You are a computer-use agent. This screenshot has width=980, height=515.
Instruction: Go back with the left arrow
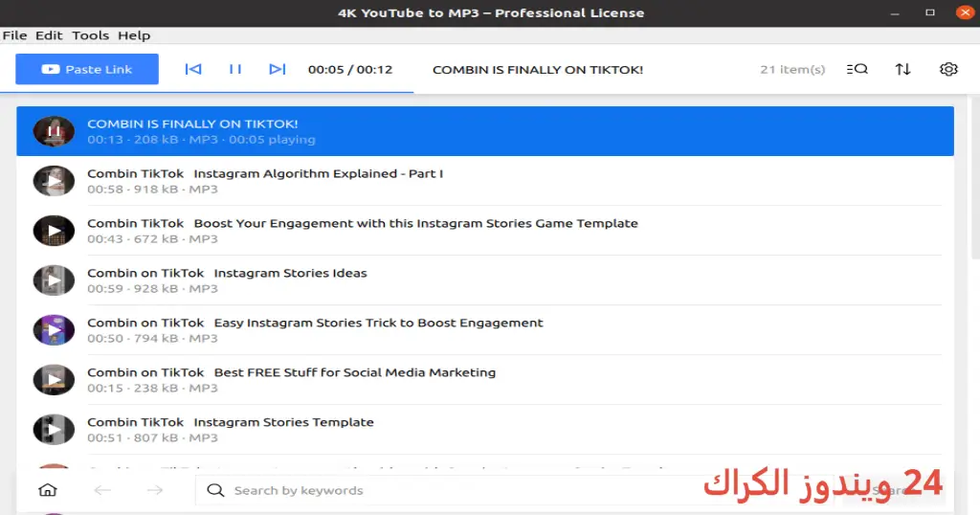[x=102, y=490]
